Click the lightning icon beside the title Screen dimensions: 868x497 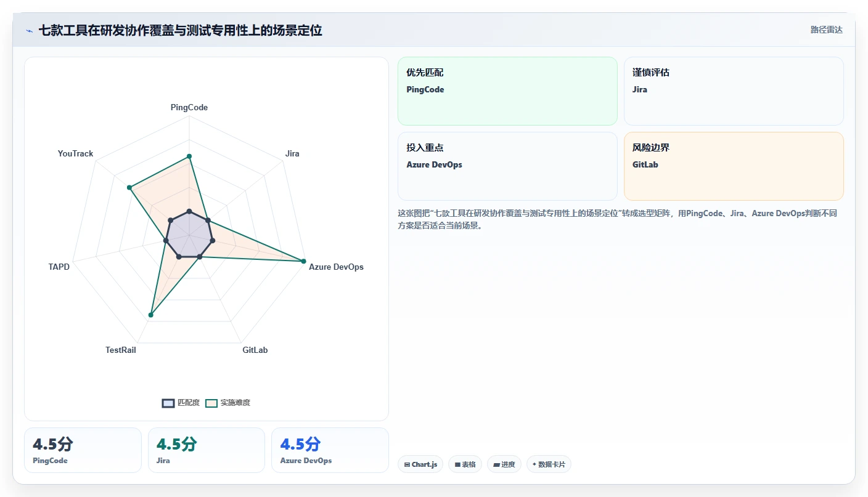(29, 31)
